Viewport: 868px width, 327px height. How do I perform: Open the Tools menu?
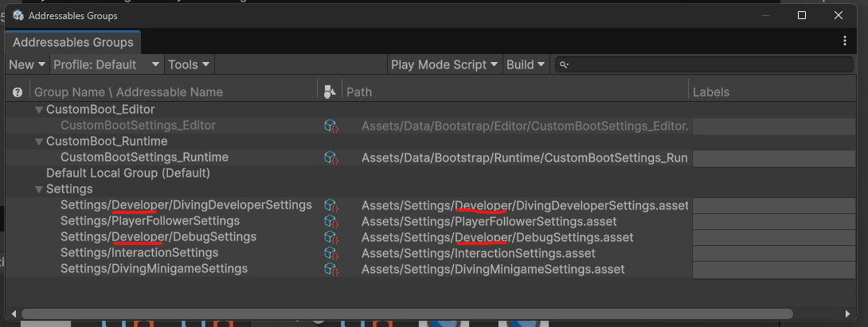coord(189,64)
